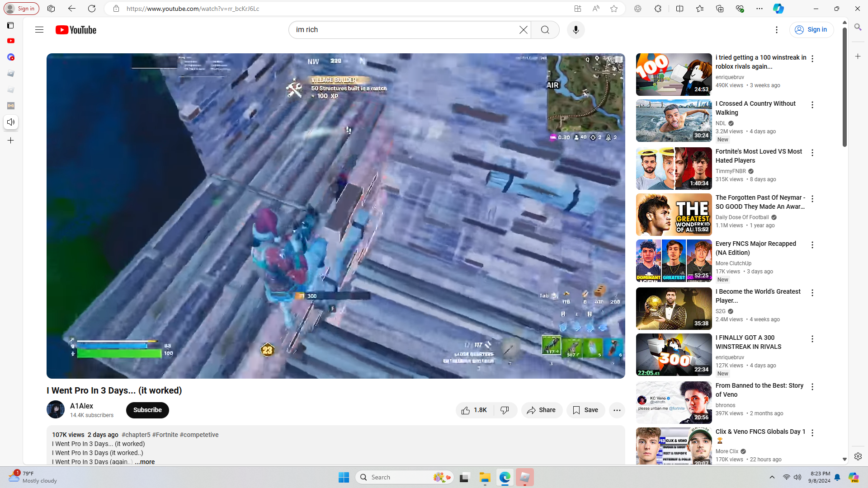
Task: Open options for 'I Crossed A Country' video
Action: (812, 105)
